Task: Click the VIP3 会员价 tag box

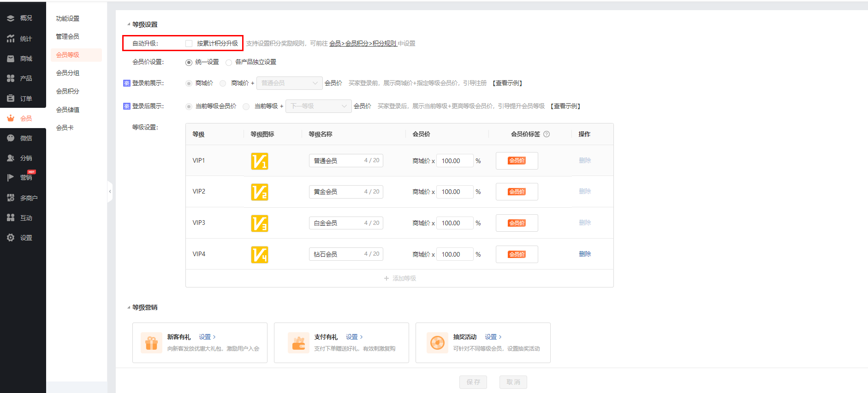Action: pyautogui.click(x=517, y=223)
